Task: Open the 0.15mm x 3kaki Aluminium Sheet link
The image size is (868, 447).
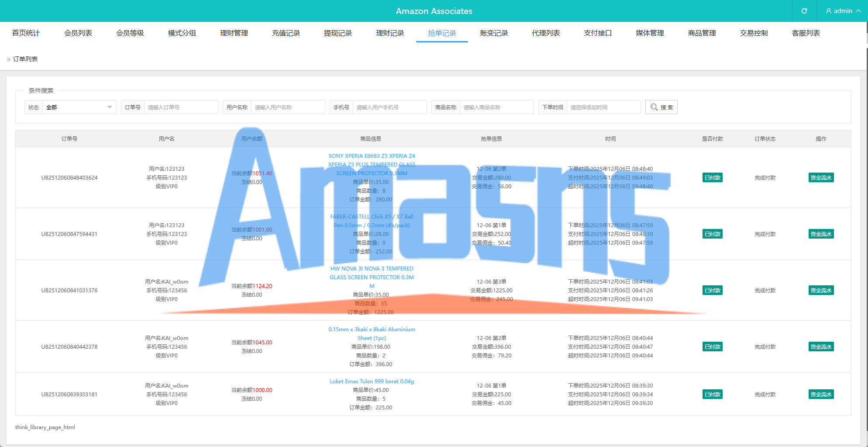Action: [372, 334]
